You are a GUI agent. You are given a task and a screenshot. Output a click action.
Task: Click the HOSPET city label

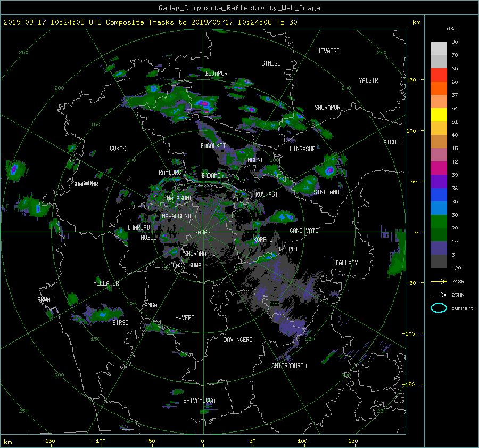point(288,249)
